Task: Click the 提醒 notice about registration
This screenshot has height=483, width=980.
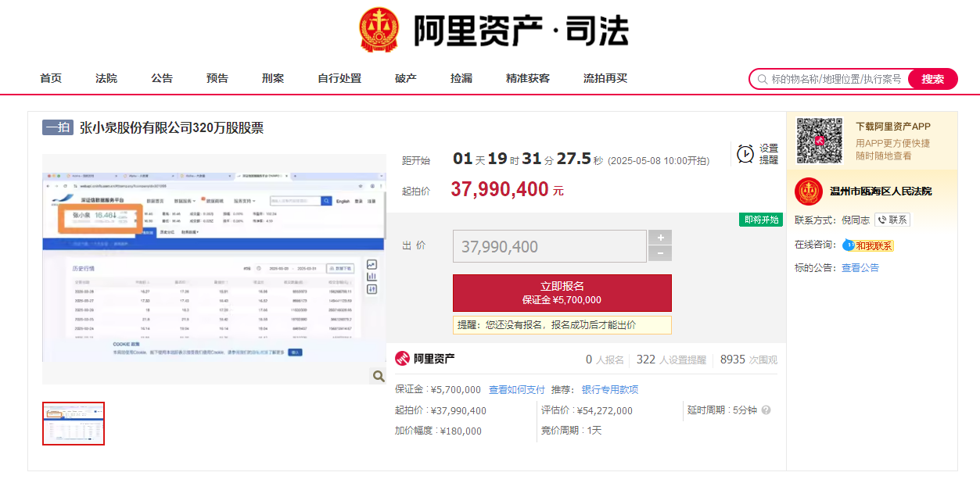Action: click(x=562, y=324)
